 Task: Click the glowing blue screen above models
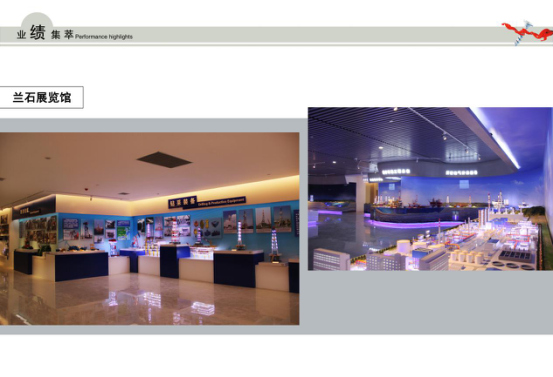[464, 184]
